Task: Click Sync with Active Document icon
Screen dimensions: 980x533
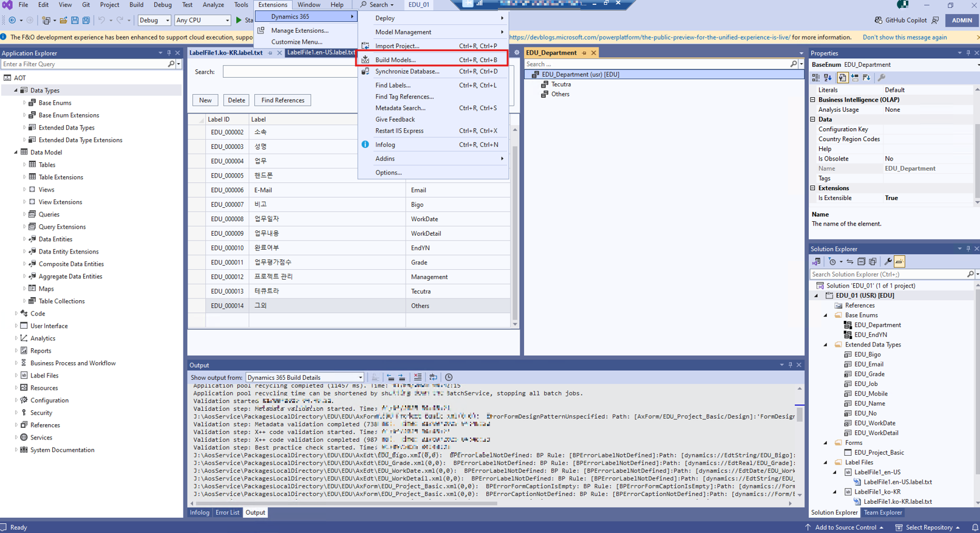Action: (x=850, y=262)
